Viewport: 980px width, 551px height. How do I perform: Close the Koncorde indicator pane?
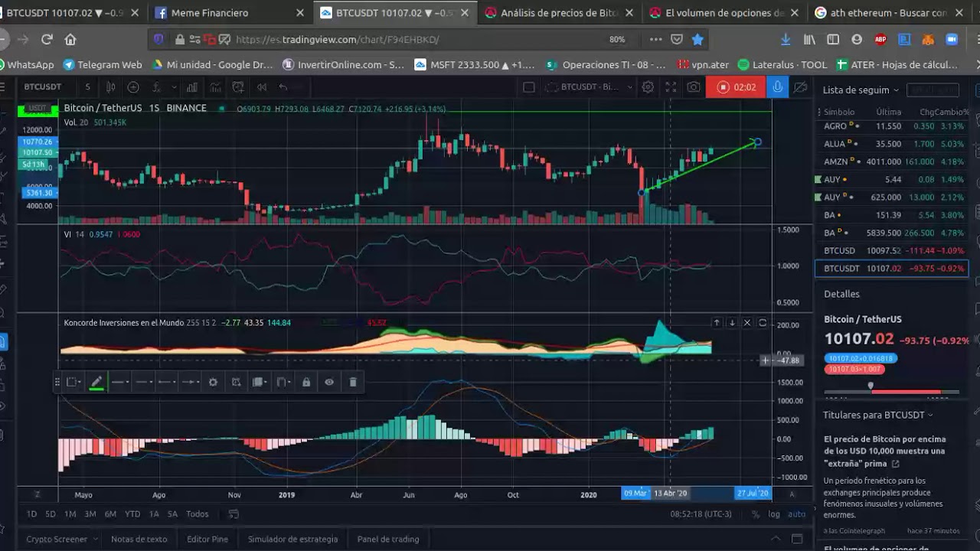747,323
